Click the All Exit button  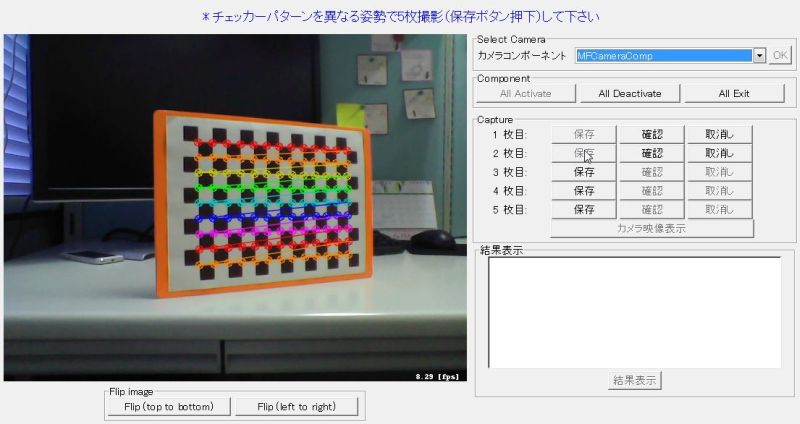(x=734, y=94)
